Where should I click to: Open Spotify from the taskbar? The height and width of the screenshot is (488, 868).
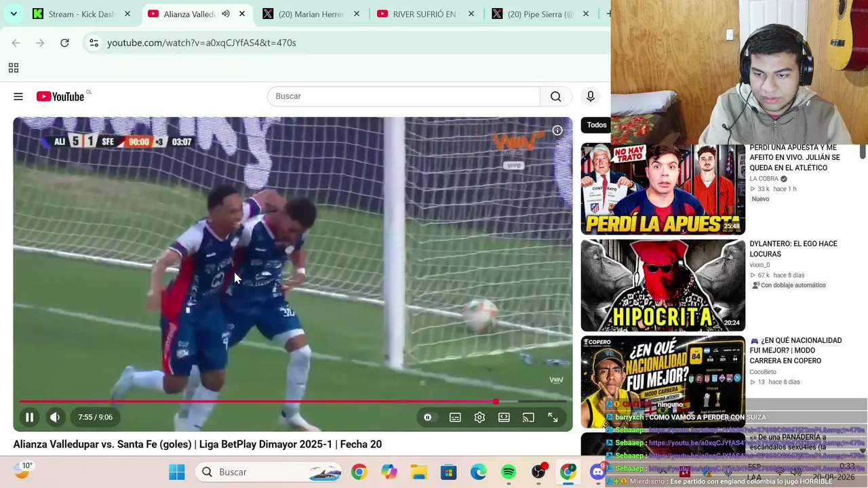coord(508,472)
